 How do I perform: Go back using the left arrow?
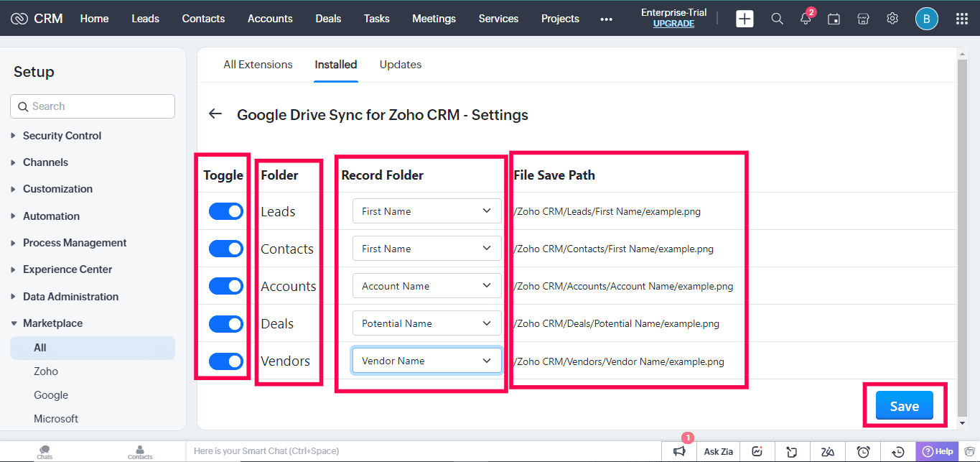[x=215, y=114]
